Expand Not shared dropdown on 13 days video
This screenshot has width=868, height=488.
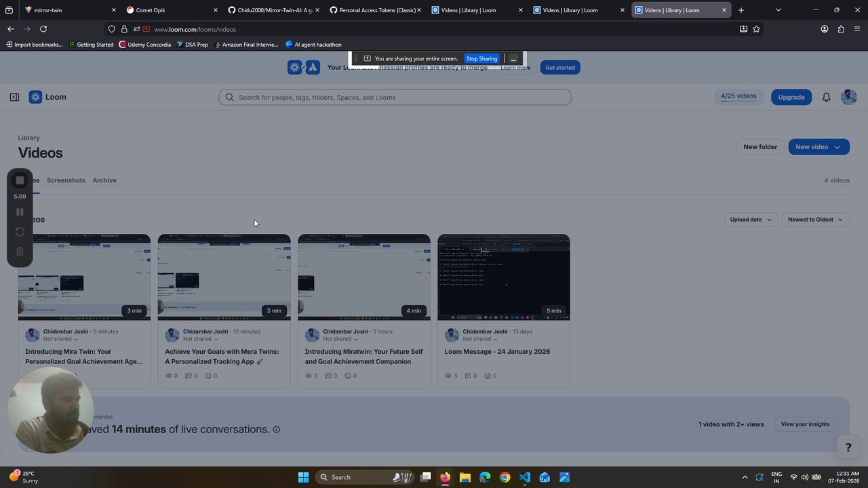(x=480, y=339)
